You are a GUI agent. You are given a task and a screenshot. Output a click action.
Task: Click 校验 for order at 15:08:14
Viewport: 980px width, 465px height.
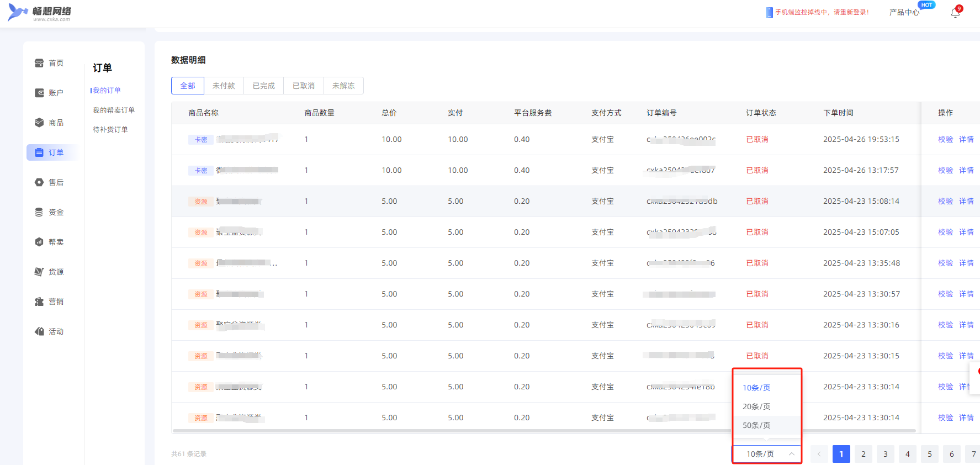[x=946, y=202]
